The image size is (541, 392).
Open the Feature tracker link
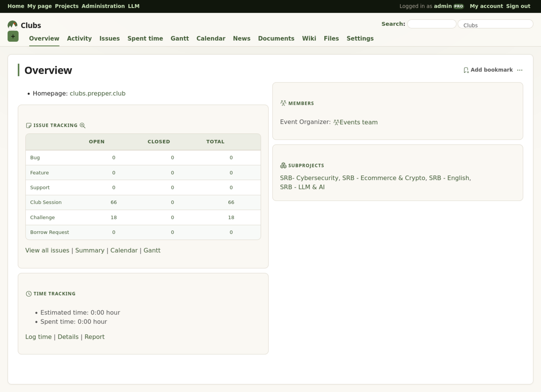pos(39,173)
